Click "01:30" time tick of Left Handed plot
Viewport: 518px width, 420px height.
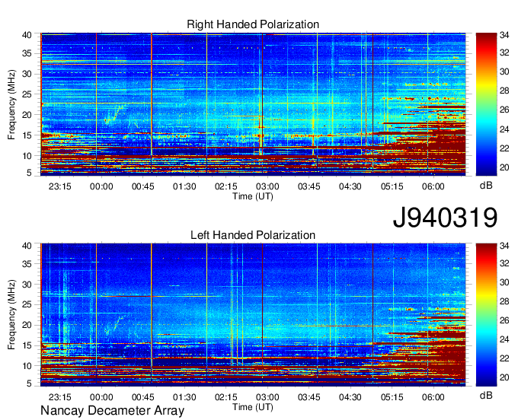click(x=184, y=397)
